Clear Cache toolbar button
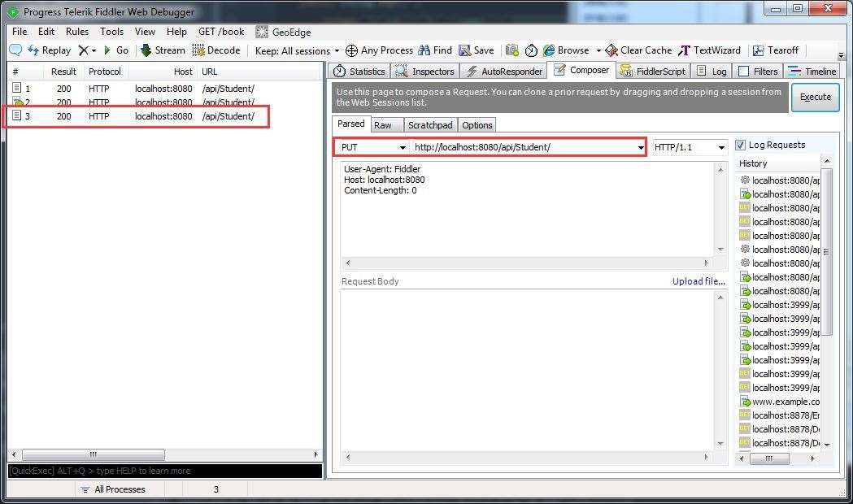The height and width of the screenshot is (504, 853). click(x=638, y=50)
